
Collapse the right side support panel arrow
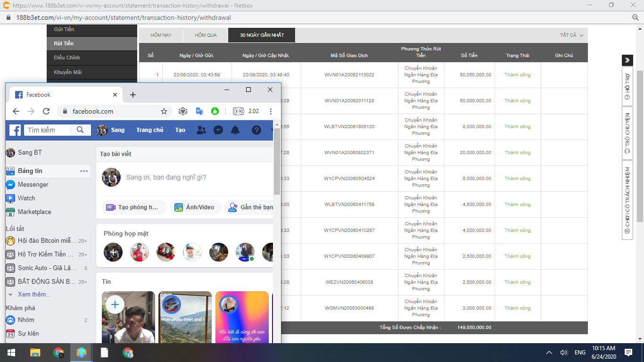627,60
